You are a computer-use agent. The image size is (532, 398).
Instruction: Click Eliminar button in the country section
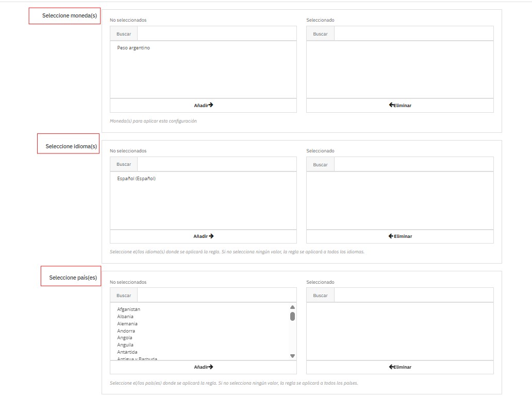click(400, 367)
